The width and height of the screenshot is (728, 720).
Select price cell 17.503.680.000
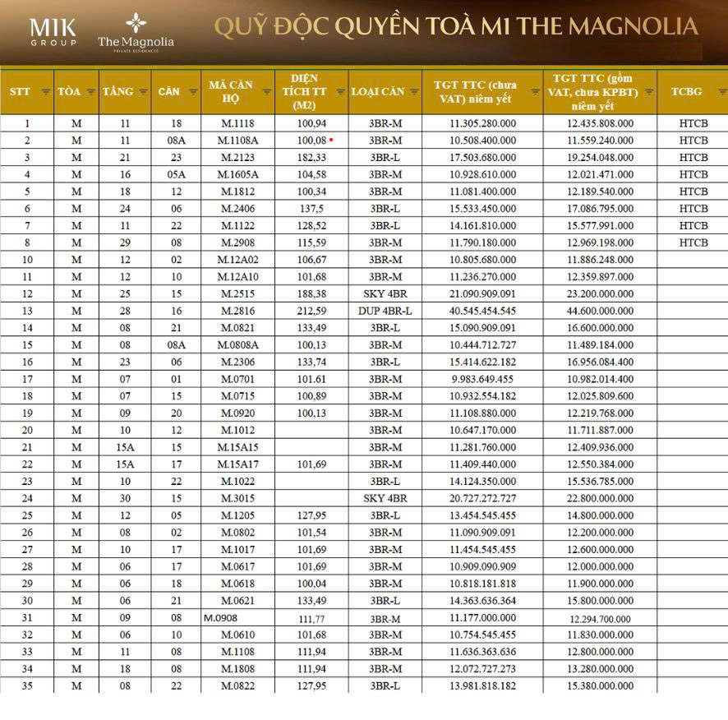(482, 158)
